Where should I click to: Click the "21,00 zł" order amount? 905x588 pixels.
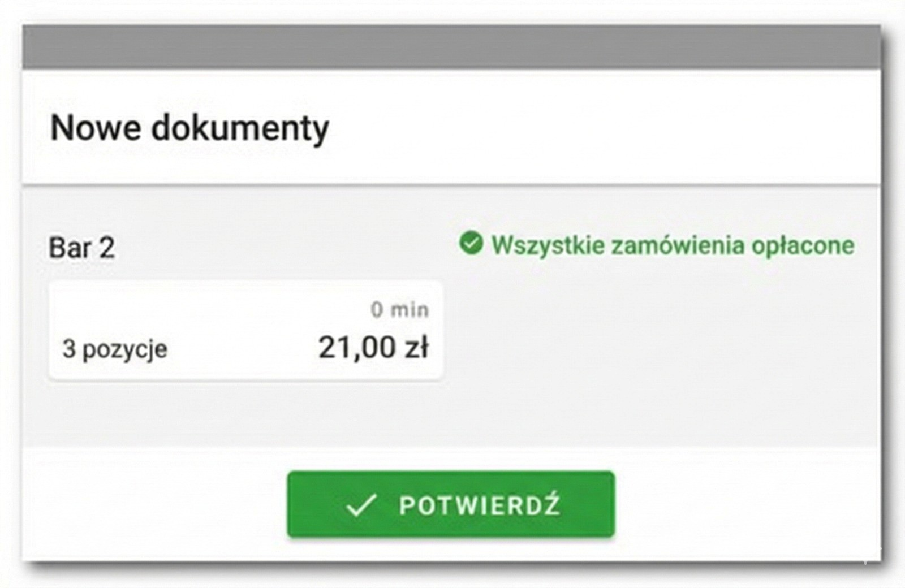point(373,347)
